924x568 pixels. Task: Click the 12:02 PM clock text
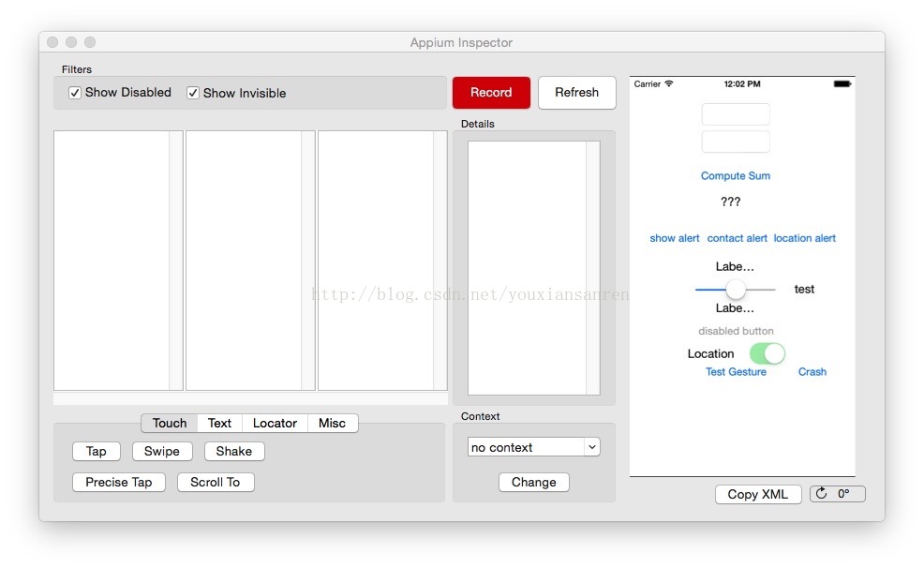point(742,84)
